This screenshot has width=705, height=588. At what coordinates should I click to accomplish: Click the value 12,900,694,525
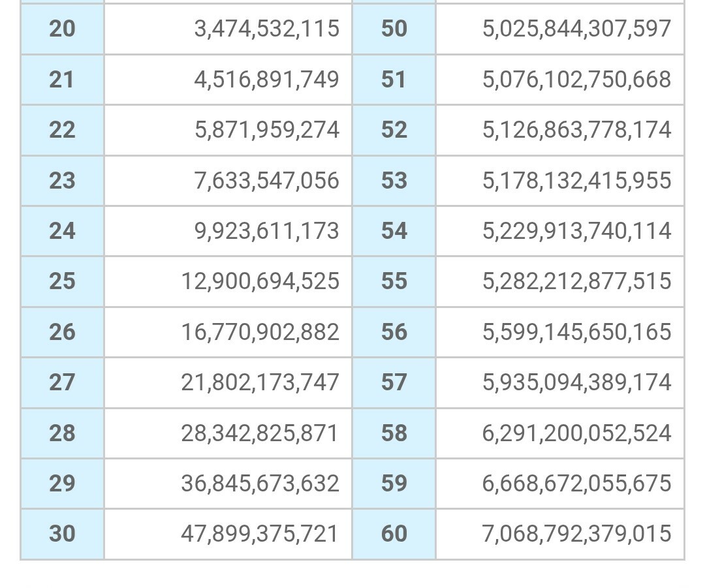coord(260,281)
